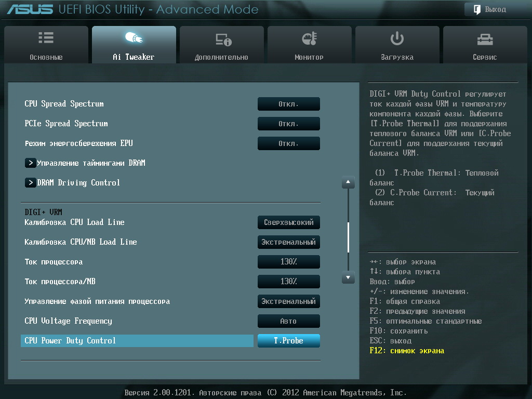
Task: Toggle PCIe Spread Spectrum Откл. value
Action: pos(288,124)
